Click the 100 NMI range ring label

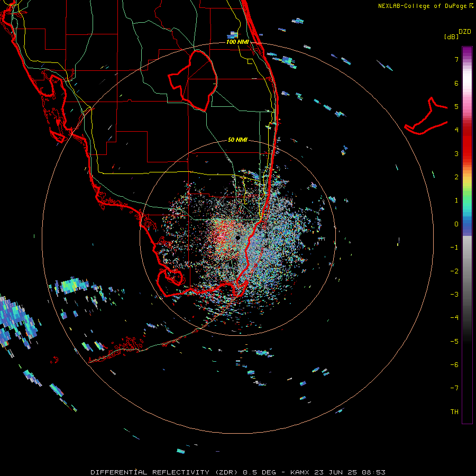click(x=237, y=42)
